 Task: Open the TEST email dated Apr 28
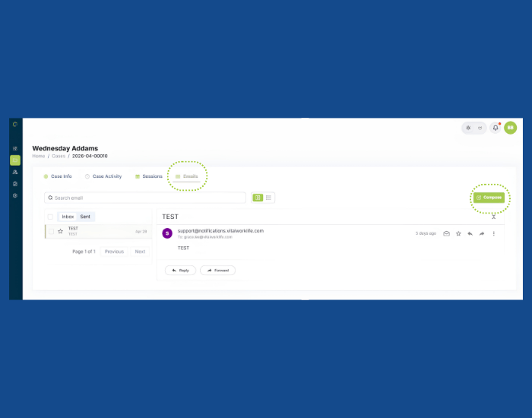tap(98, 231)
